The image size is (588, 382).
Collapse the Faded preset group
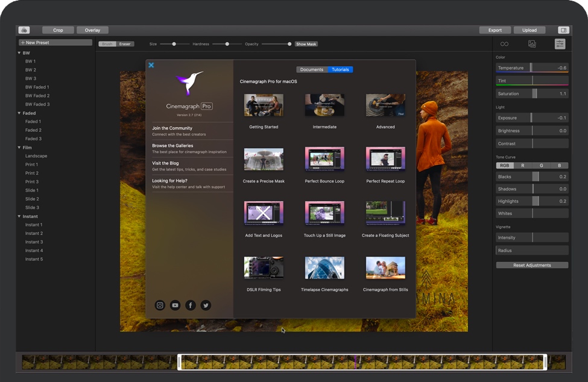(x=19, y=113)
